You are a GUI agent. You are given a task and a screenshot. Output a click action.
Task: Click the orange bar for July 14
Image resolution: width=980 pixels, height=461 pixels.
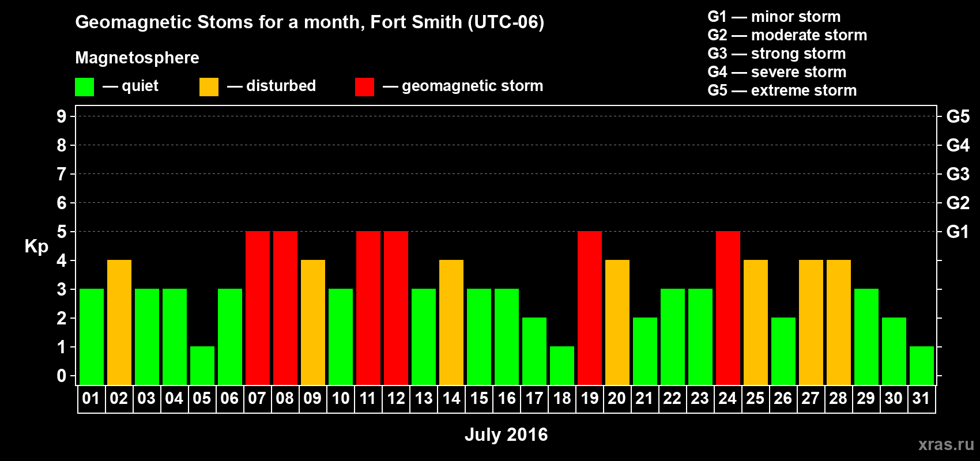point(451,323)
